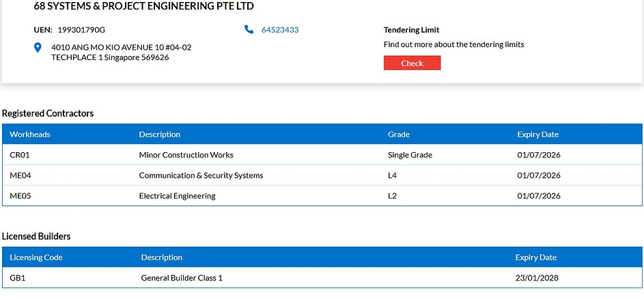The height and width of the screenshot is (298, 644).
Task: Click Expiry Date header in Registered Contractors
Action: tap(537, 134)
